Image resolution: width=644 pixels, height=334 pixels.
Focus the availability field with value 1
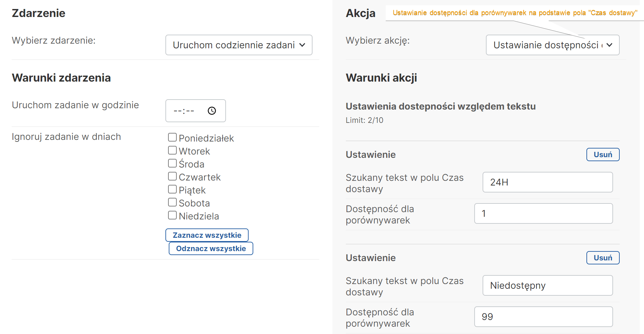(543, 213)
